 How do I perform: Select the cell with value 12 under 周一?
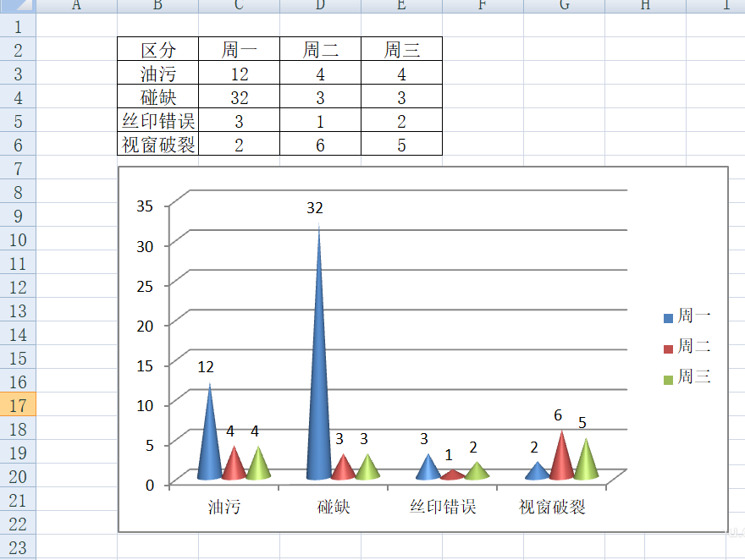[238, 73]
